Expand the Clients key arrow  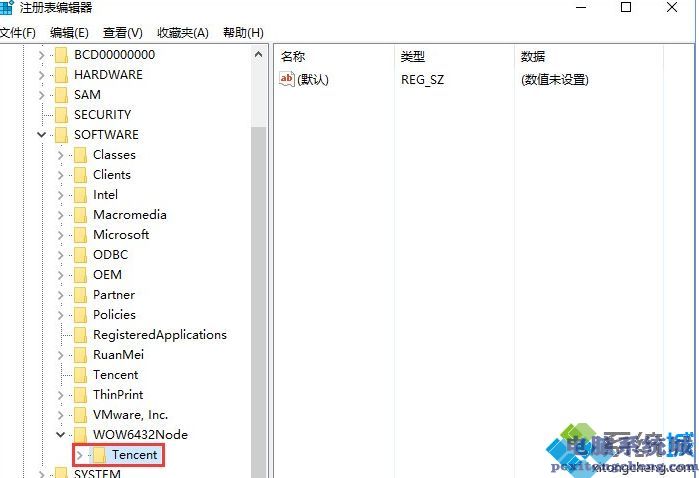pos(61,175)
